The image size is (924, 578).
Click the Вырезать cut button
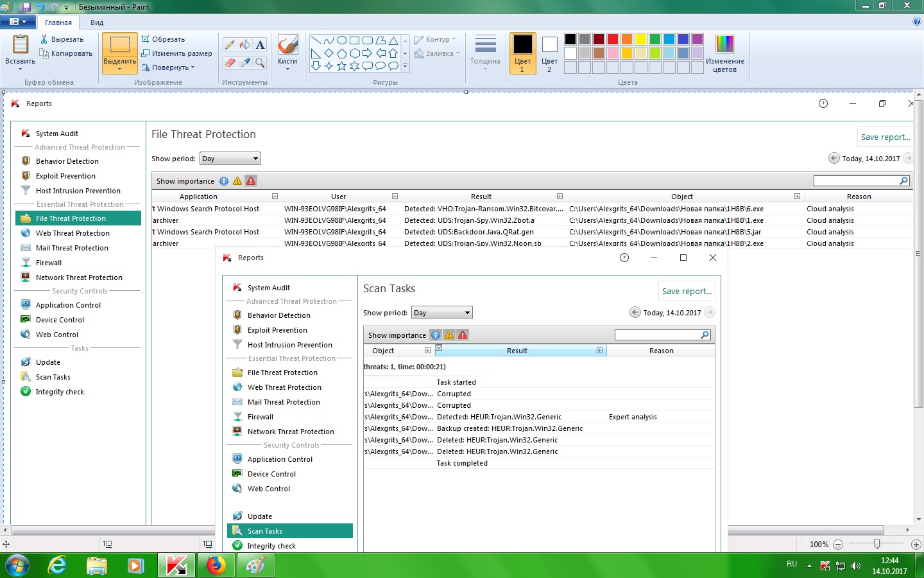(x=62, y=39)
